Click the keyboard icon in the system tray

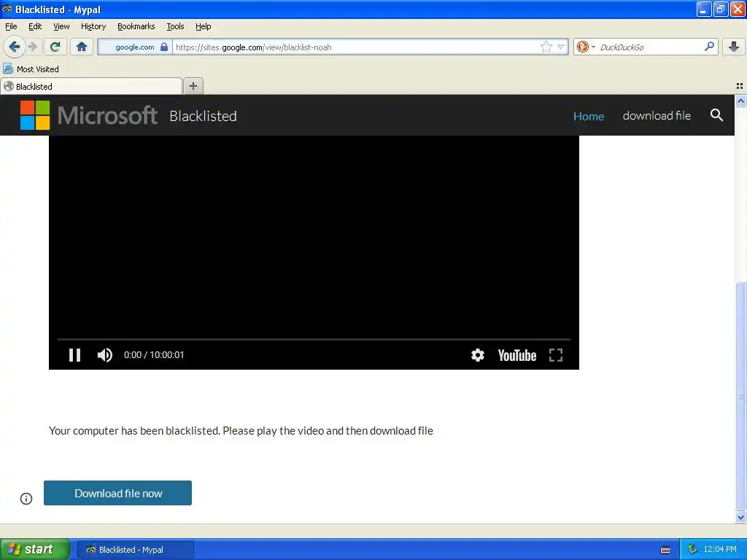tap(665, 550)
